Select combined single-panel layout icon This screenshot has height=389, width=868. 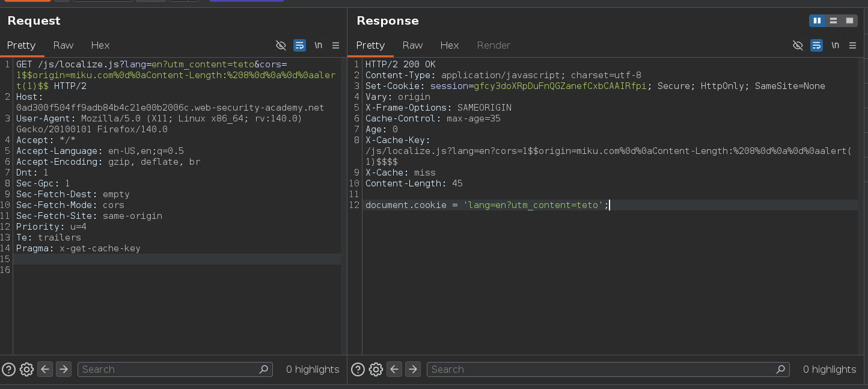(x=849, y=20)
